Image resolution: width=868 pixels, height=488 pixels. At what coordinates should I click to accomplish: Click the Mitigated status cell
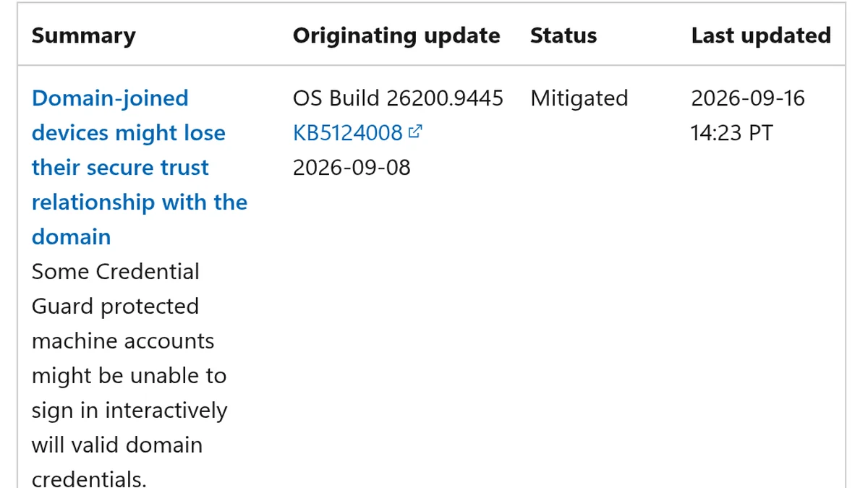[579, 98]
